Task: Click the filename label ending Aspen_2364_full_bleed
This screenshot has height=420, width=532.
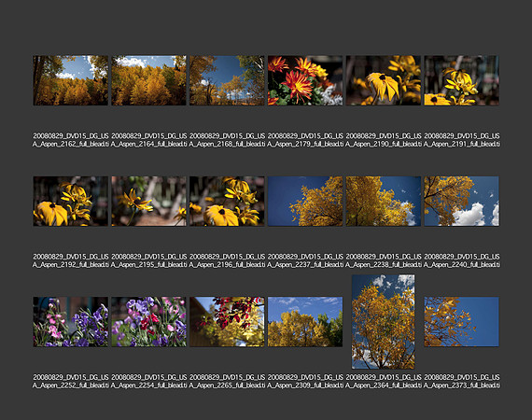Action: (x=384, y=381)
